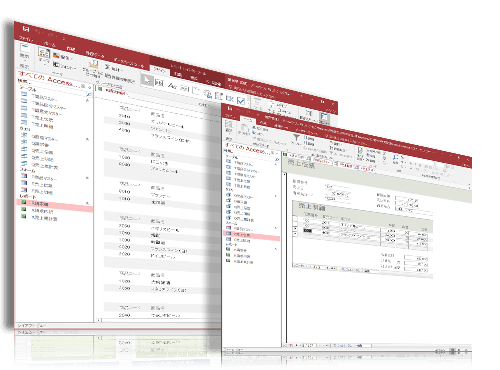The width and height of the screenshot is (500, 370).
Task: Open the 外部データ ribbon tab in the back window
Action: pos(95,54)
